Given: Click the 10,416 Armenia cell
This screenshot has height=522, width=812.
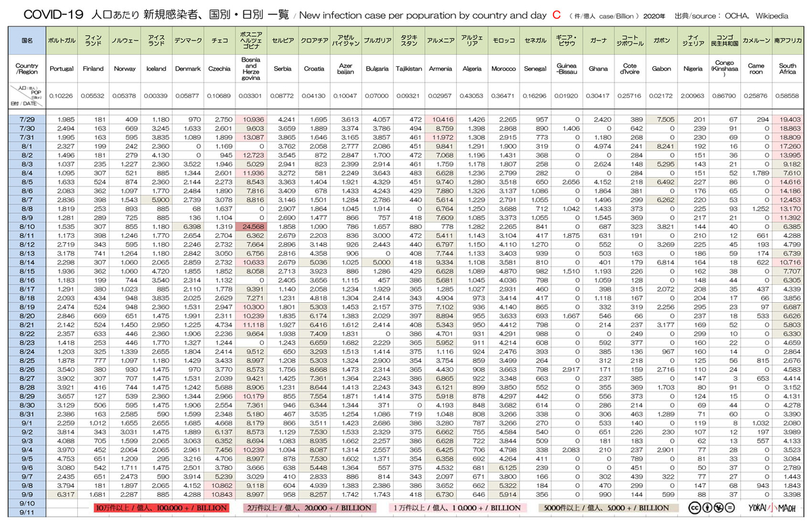Looking at the screenshot, I should tap(440, 119).
